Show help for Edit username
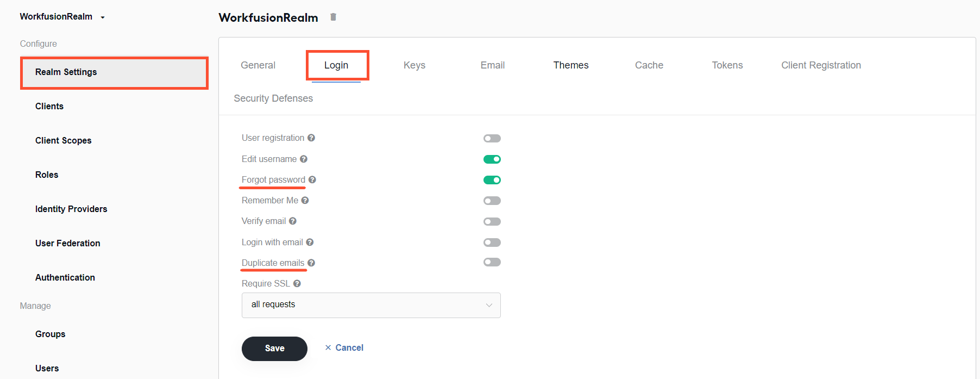 pos(304,159)
